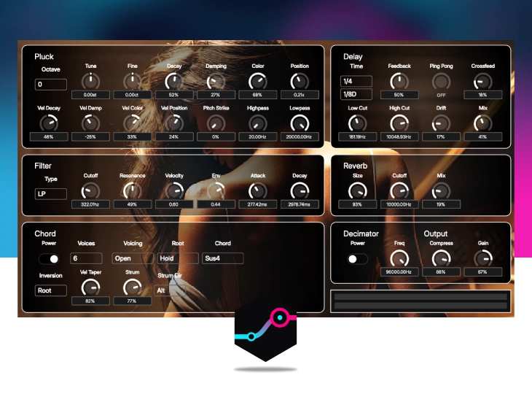Click the Highpass value 20.00Hz

(257, 137)
